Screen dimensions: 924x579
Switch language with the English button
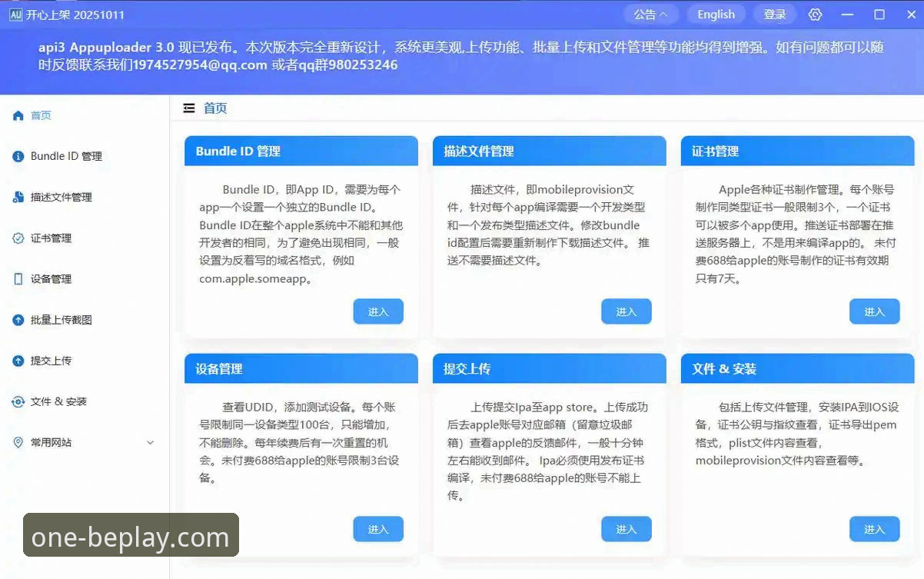[716, 14]
